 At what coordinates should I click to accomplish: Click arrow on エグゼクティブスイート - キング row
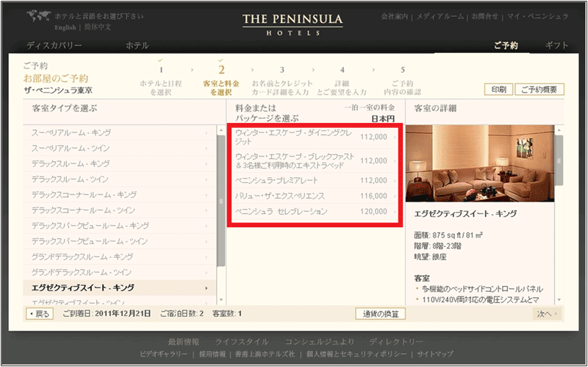coord(207,288)
